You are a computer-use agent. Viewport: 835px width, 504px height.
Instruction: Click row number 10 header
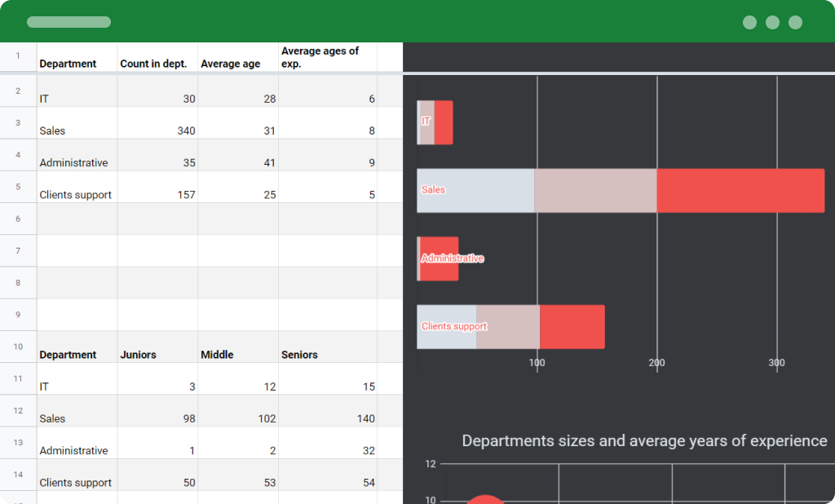coord(18,347)
